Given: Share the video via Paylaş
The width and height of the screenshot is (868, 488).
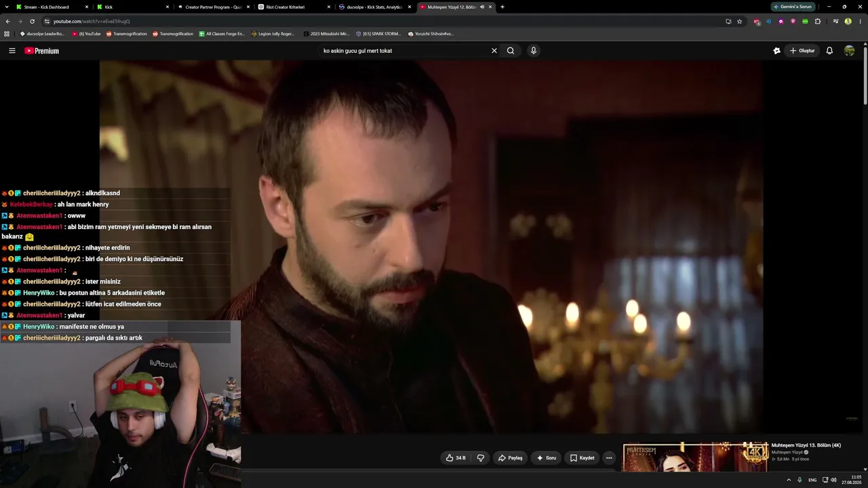Looking at the screenshot, I should point(510,458).
